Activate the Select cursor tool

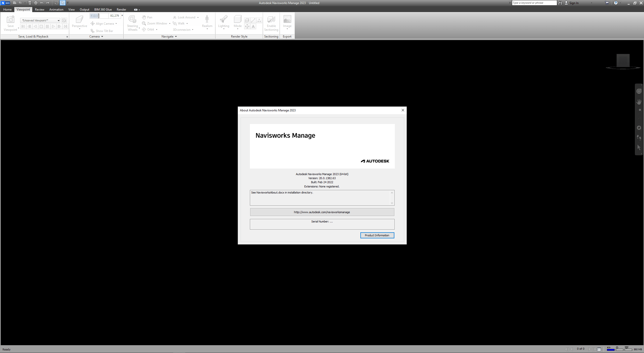tap(63, 3)
